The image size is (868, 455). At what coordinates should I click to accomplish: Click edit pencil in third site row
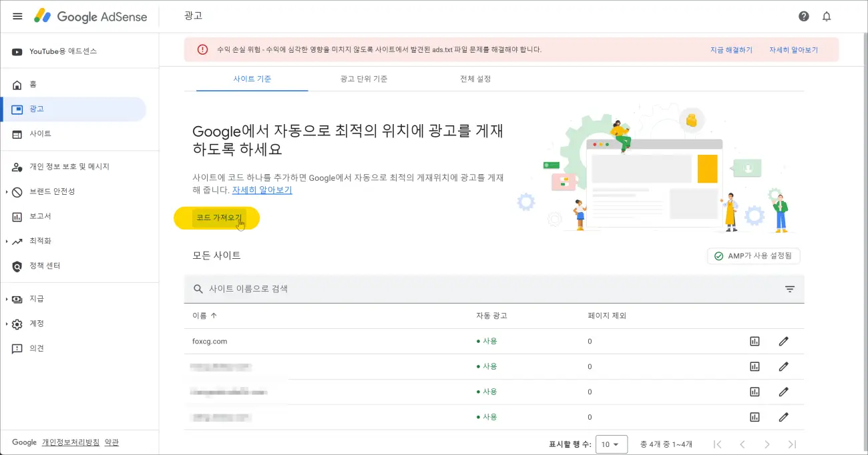click(x=784, y=392)
